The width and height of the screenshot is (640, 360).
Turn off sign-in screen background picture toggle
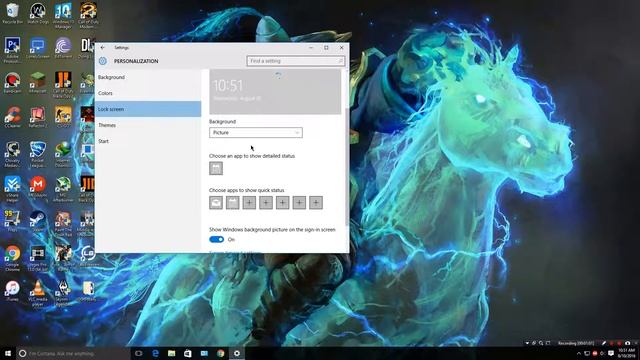pos(216,239)
